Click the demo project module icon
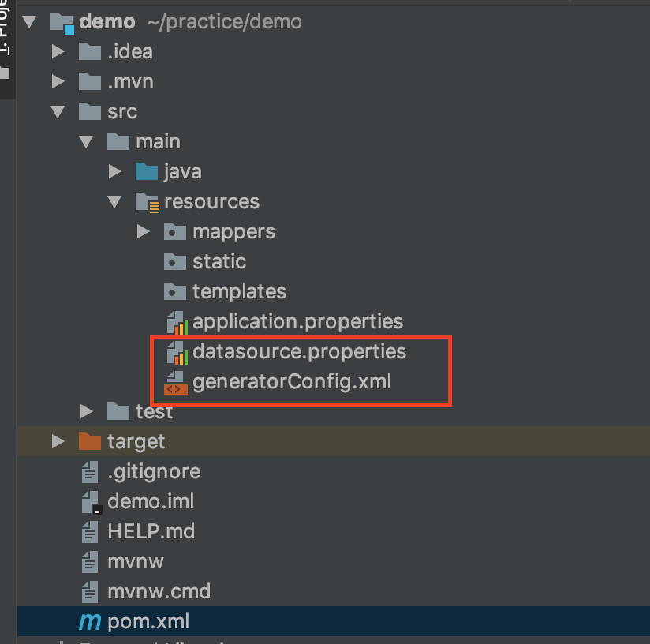This screenshot has height=644, width=650. pos(62,23)
